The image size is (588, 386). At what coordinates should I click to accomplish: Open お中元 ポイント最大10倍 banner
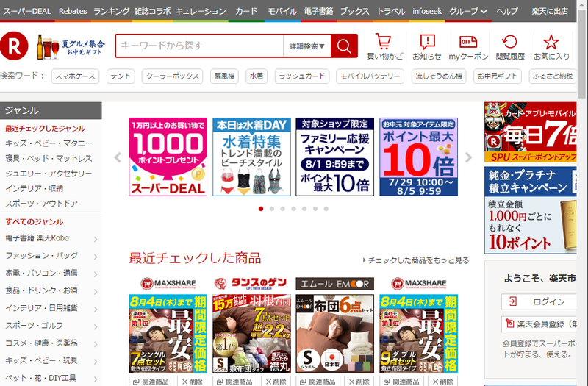pos(418,157)
